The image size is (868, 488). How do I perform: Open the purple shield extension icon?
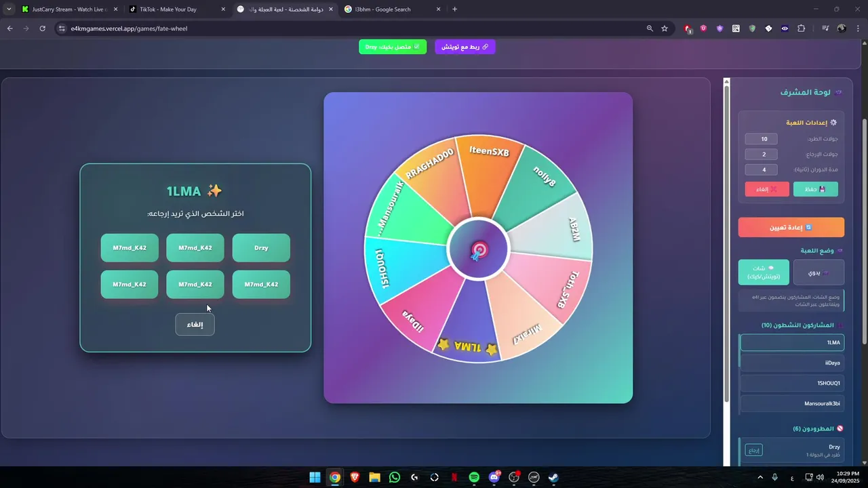pyautogui.click(x=719, y=28)
